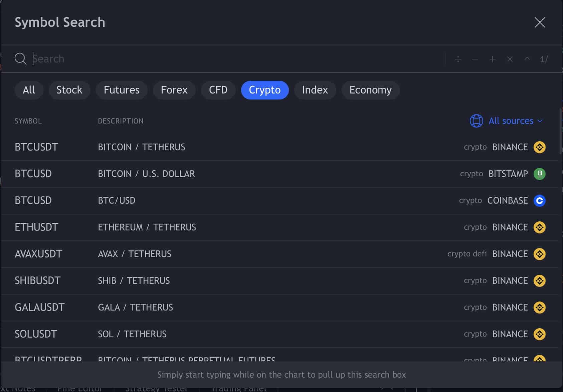Click the BITSTAMP exchange label
This screenshot has width=563, height=392.
point(508,174)
